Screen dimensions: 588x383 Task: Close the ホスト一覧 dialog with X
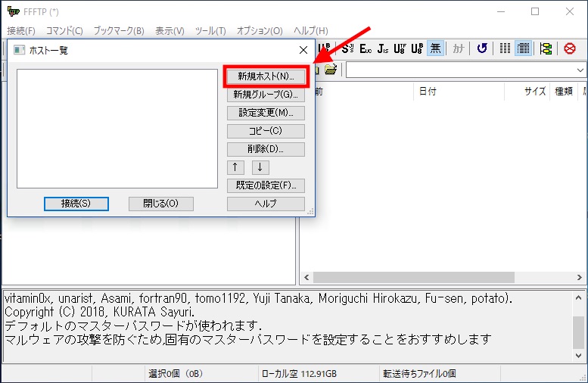pyautogui.click(x=303, y=50)
